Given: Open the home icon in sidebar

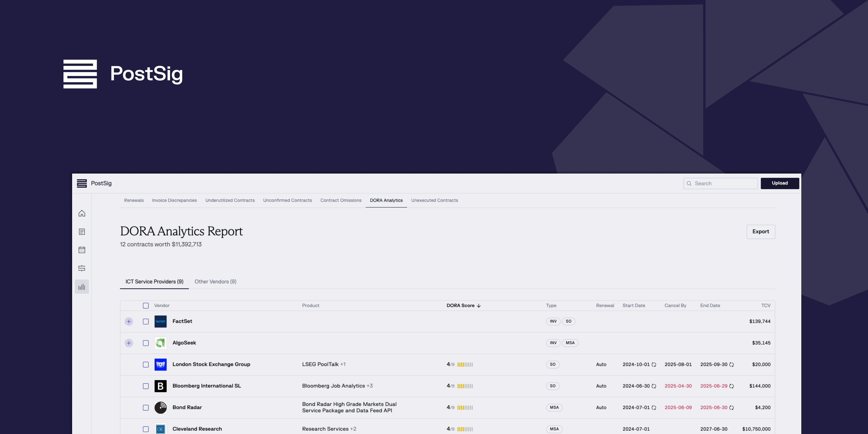Looking at the screenshot, I should point(82,213).
